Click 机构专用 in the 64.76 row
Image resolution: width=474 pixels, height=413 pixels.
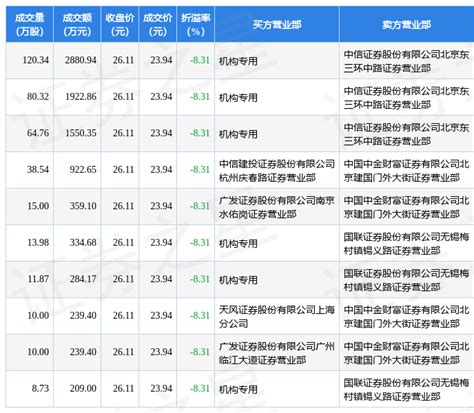(238, 134)
